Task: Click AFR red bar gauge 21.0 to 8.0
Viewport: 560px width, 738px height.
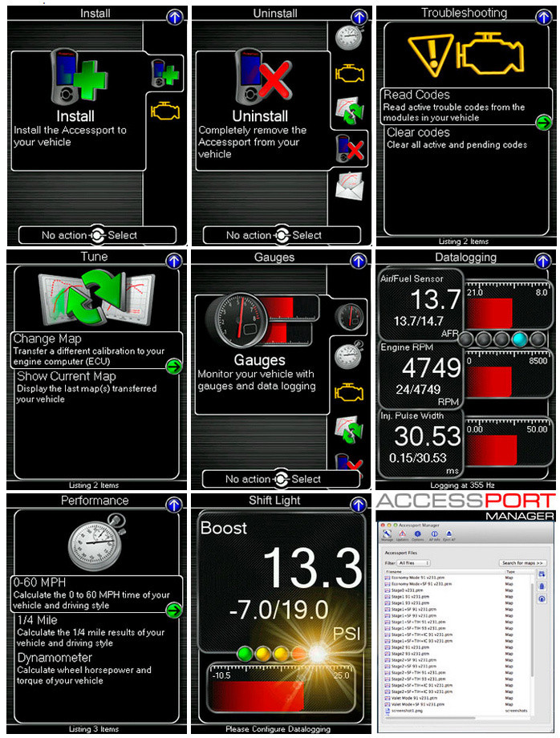Action: coord(508,306)
